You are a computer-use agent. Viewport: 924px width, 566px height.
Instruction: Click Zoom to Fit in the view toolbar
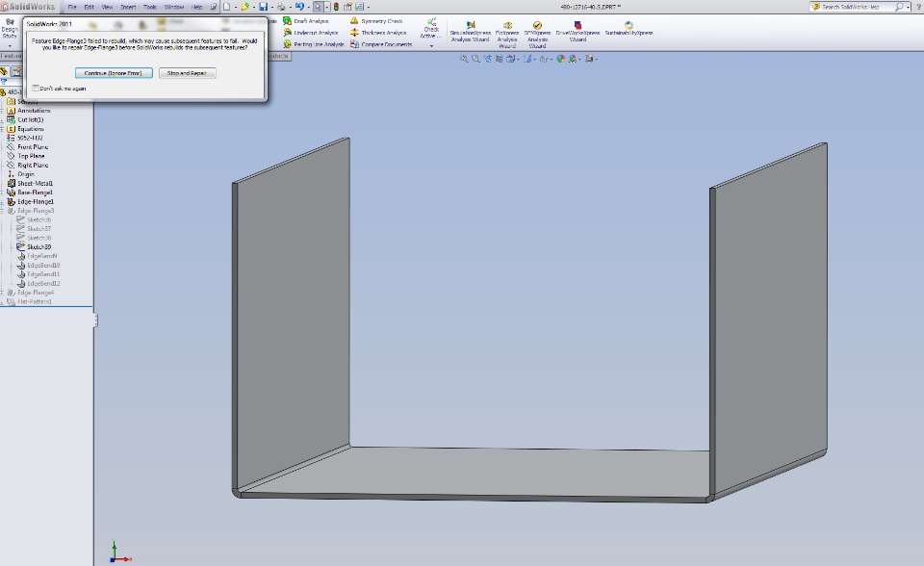click(464, 59)
